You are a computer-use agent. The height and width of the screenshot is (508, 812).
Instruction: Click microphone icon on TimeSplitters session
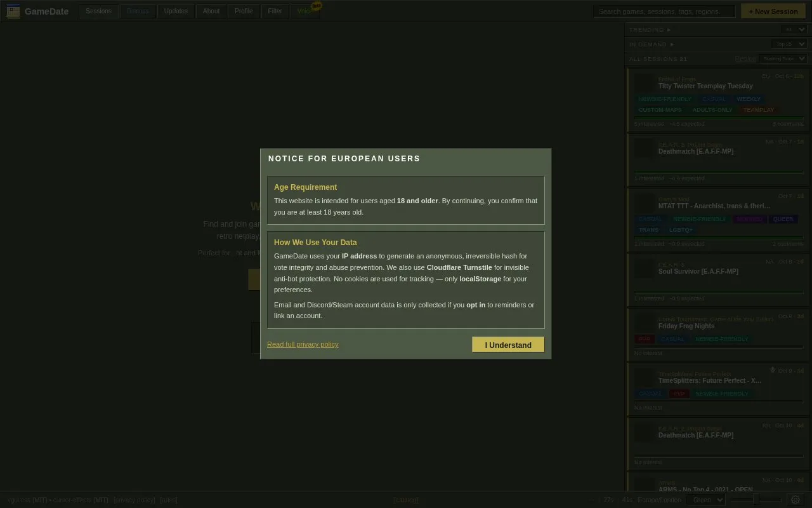pyautogui.click(x=773, y=370)
